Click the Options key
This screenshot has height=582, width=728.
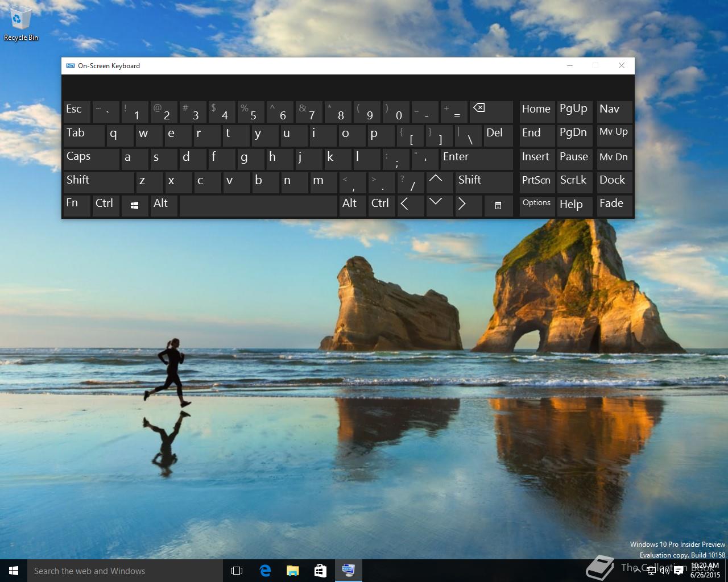pyautogui.click(x=537, y=206)
